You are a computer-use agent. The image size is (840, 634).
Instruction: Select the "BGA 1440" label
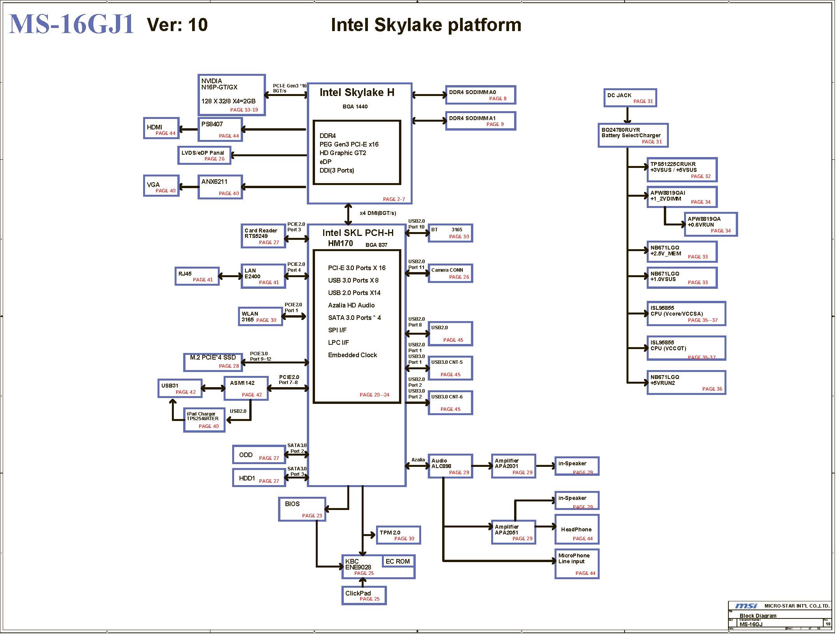(x=355, y=107)
